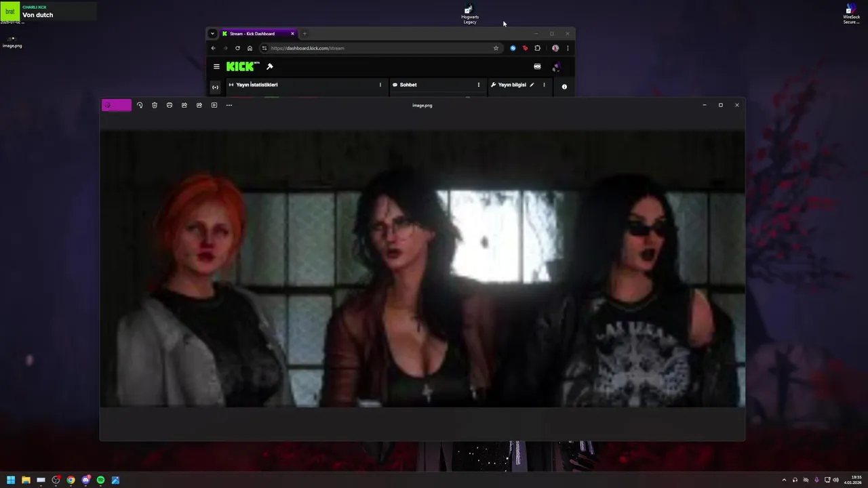Click the second share icon in viewer toolbar
Screen dimensions: 868x488
(x=199, y=105)
